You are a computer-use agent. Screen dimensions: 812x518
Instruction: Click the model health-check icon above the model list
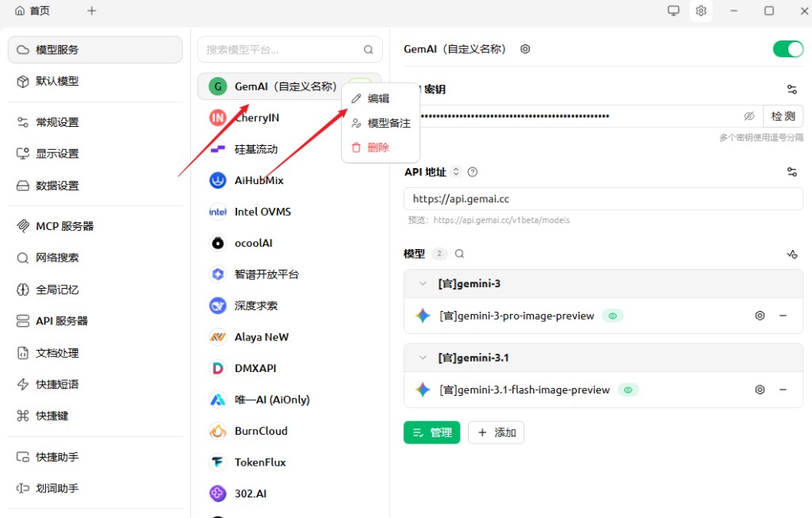click(792, 254)
